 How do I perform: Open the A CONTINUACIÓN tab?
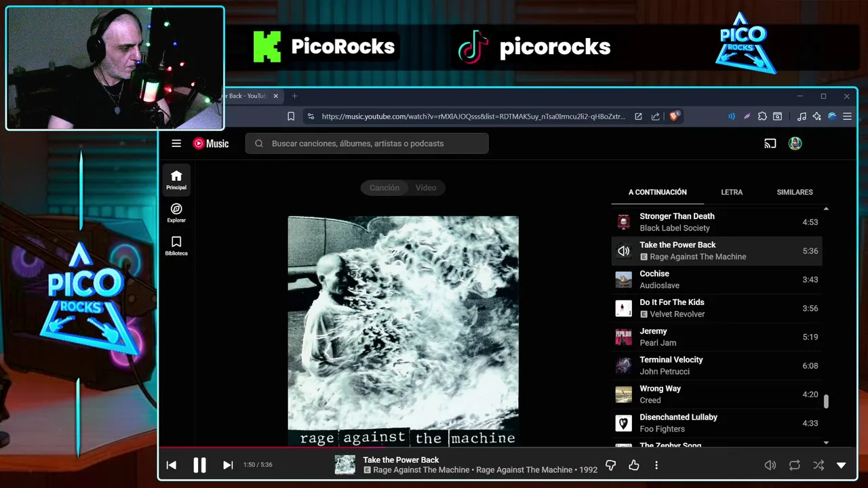tap(657, 192)
